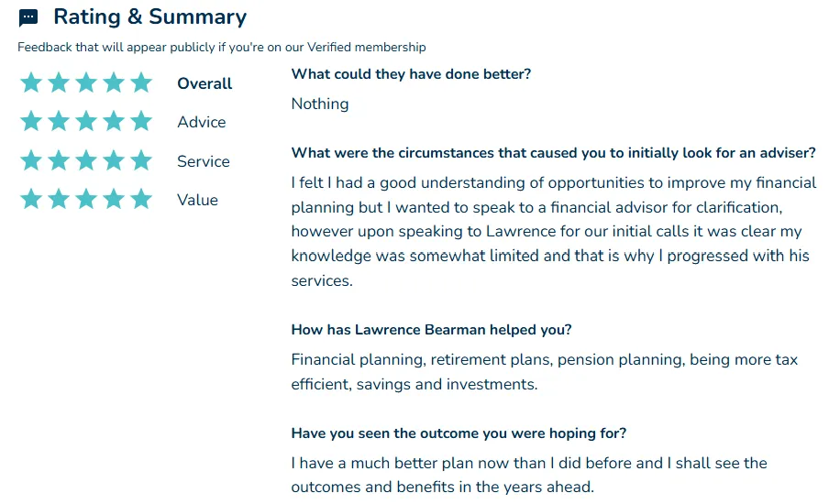Click the fifth star in the Value row
This screenshot has height=504, width=829.
[141, 199]
